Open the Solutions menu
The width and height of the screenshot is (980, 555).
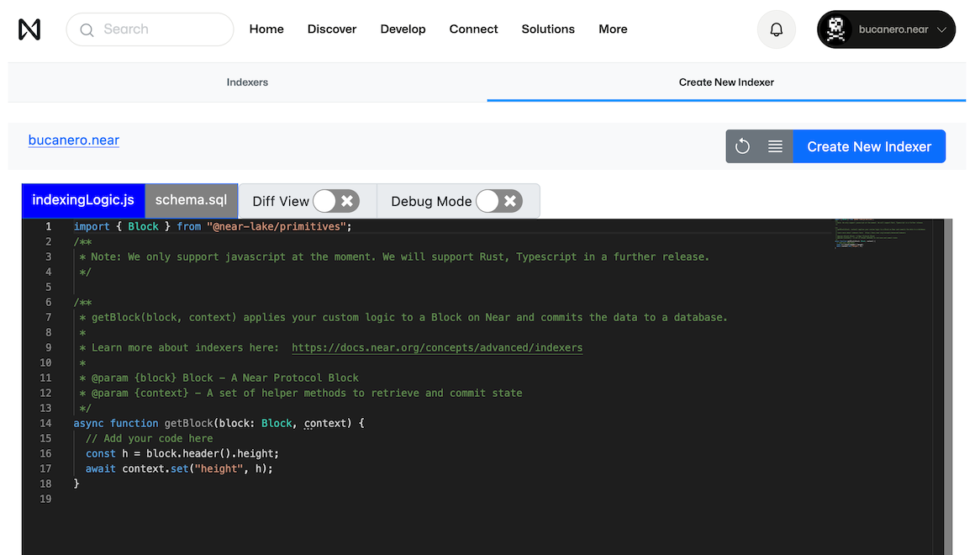pos(548,29)
